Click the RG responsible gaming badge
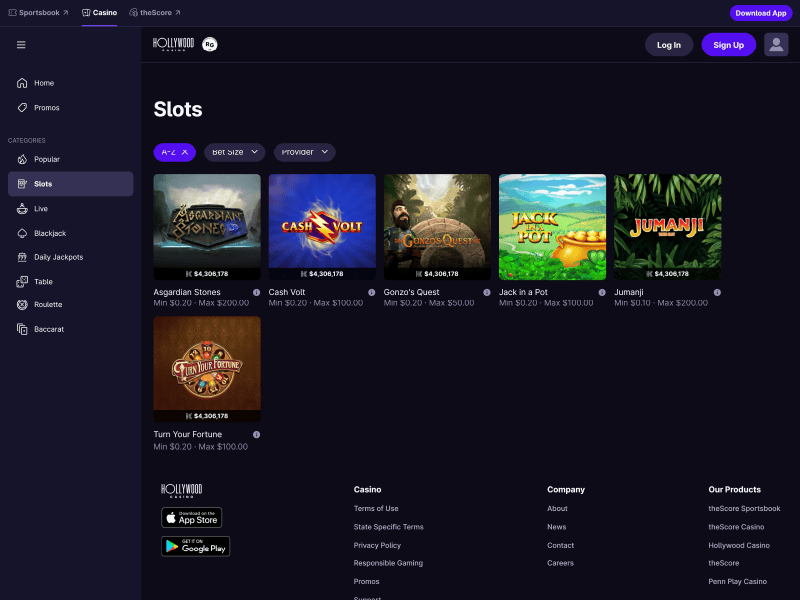The image size is (800, 600). pyautogui.click(x=210, y=45)
